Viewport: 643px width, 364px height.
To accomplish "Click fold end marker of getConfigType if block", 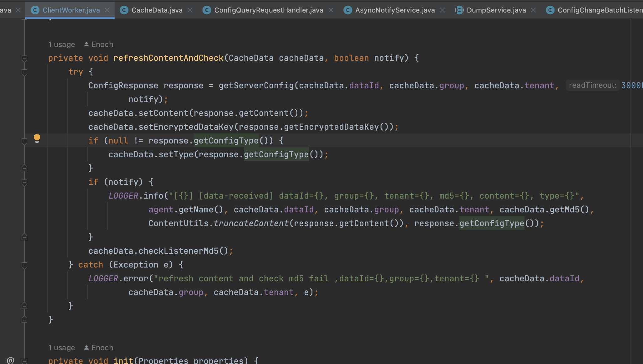I will click(24, 168).
